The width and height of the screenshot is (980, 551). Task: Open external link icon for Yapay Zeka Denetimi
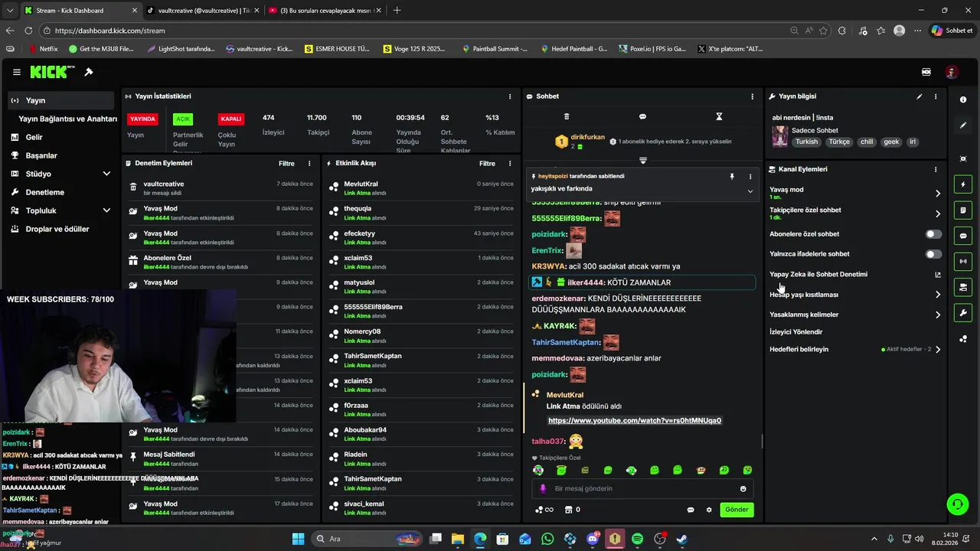[x=938, y=275]
